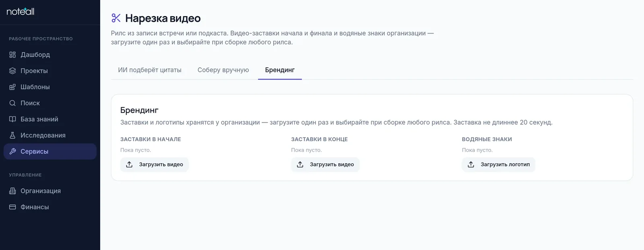Click the Проекты layers icon
Screen dimensions: 644x250
(12, 71)
